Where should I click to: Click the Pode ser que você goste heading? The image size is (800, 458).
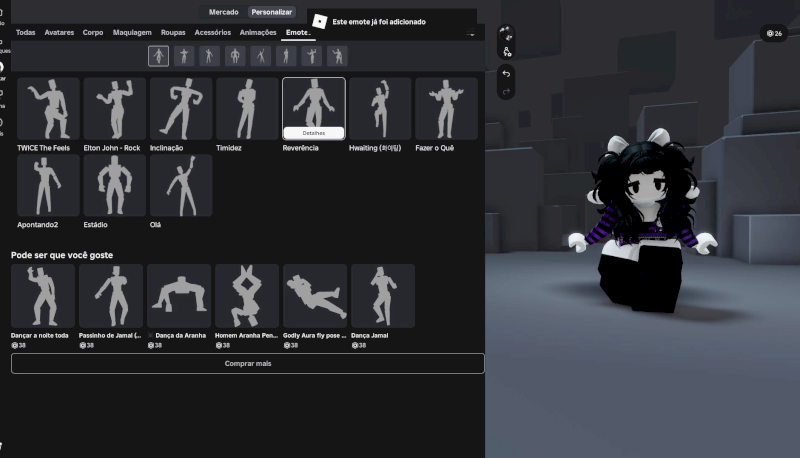(x=62, y=255)
